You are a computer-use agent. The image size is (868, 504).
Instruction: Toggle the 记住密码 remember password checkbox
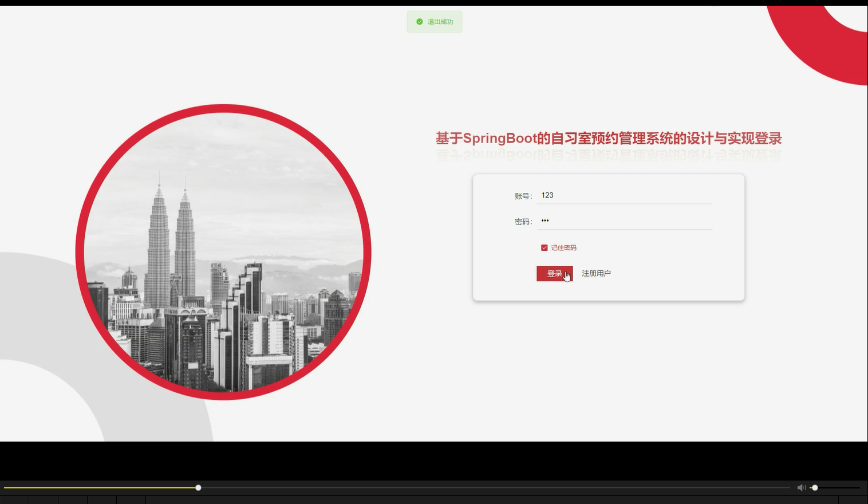pos(544,248)
